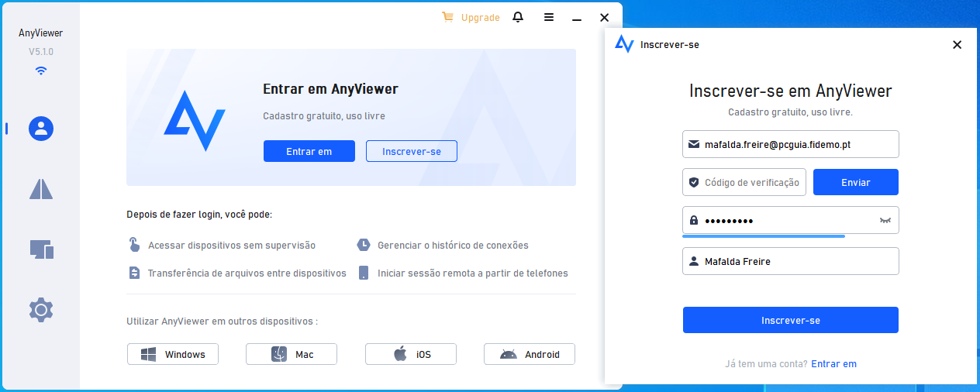980x392 pixels.
Task: Click the password input field
Action: coord(791,220)
